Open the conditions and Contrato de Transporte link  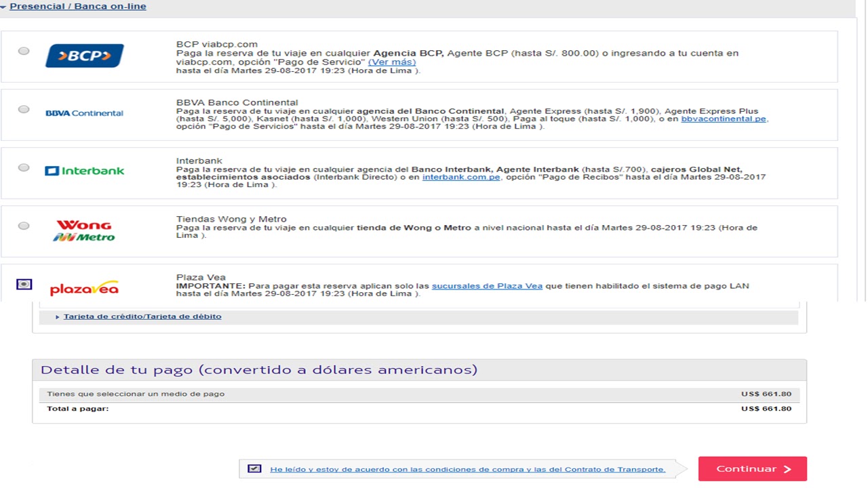468,469
